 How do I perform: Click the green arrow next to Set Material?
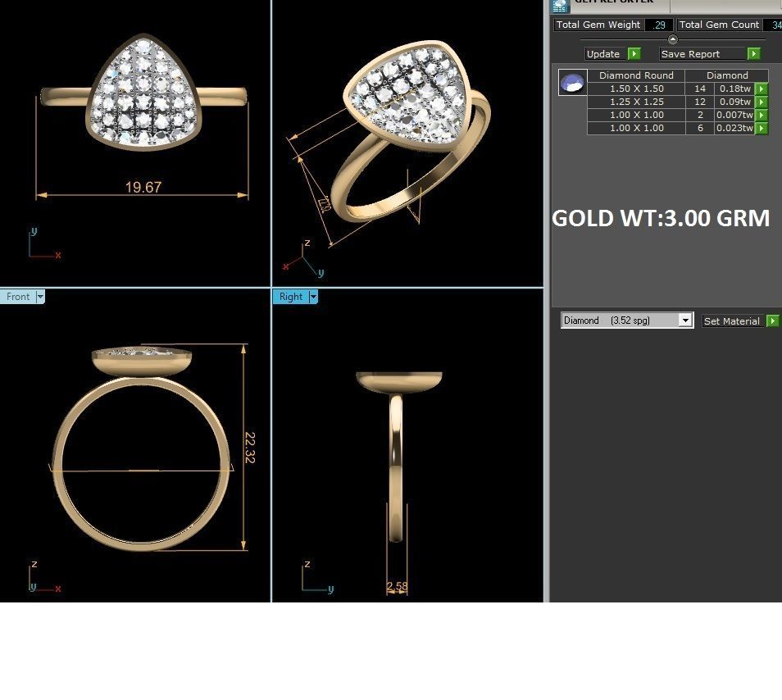[x=772, y=321]
